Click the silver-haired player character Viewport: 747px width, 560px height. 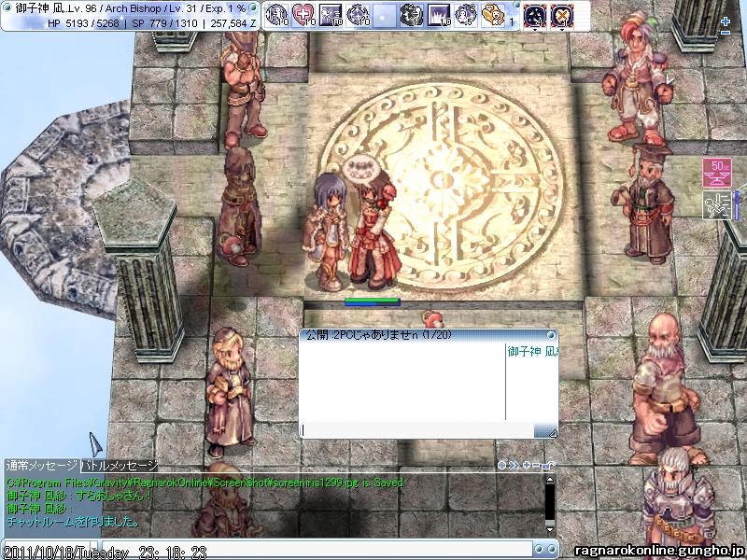[328, 232]
